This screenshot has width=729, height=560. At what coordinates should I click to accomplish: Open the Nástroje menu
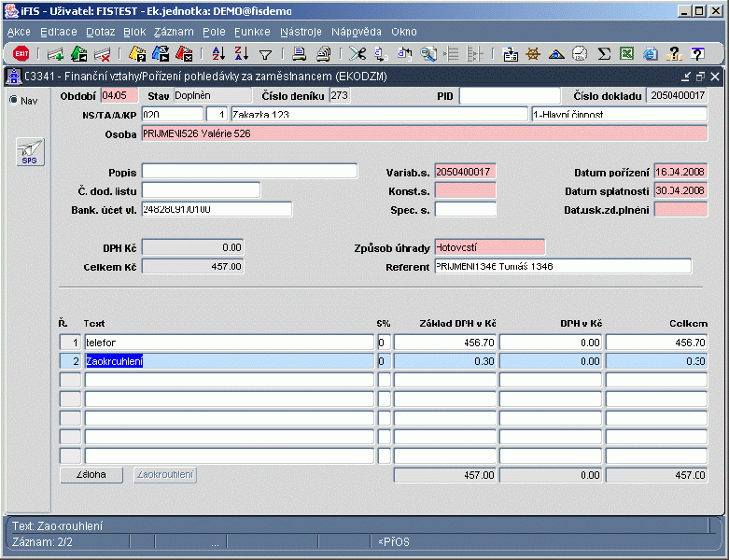(x=301, y=32)
